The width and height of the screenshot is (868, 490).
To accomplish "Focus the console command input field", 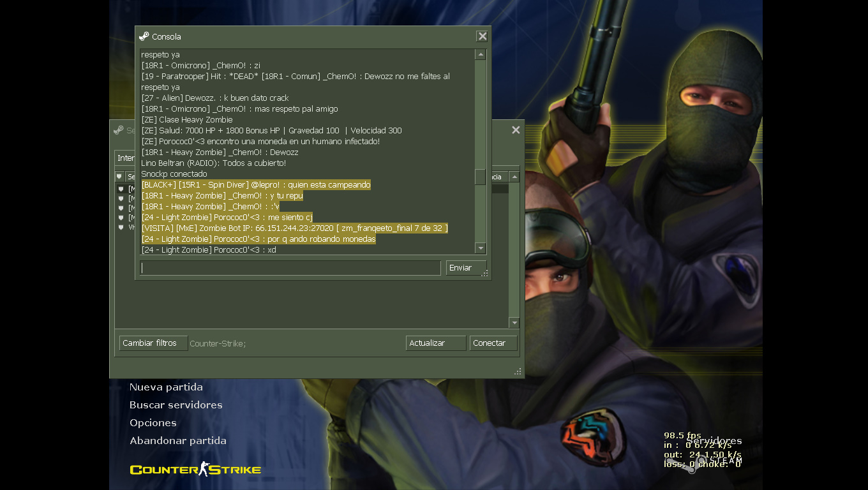I will (290, 268).
